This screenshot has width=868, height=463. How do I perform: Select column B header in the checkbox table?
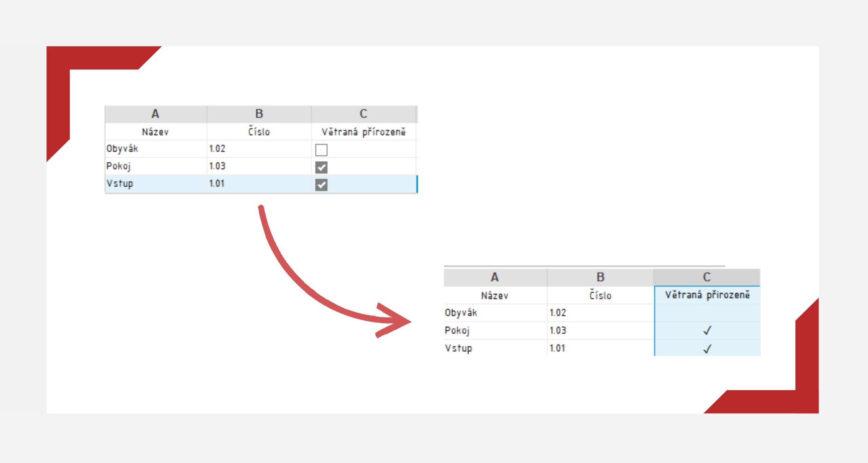coord(259,114)
